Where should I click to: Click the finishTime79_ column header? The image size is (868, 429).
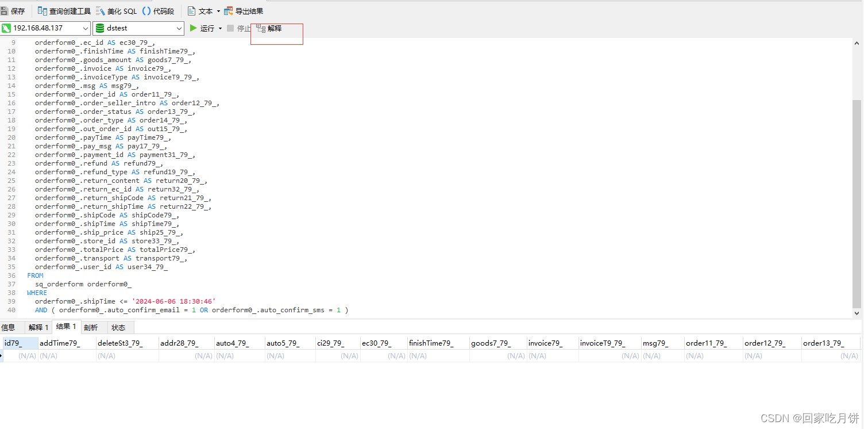438,343
